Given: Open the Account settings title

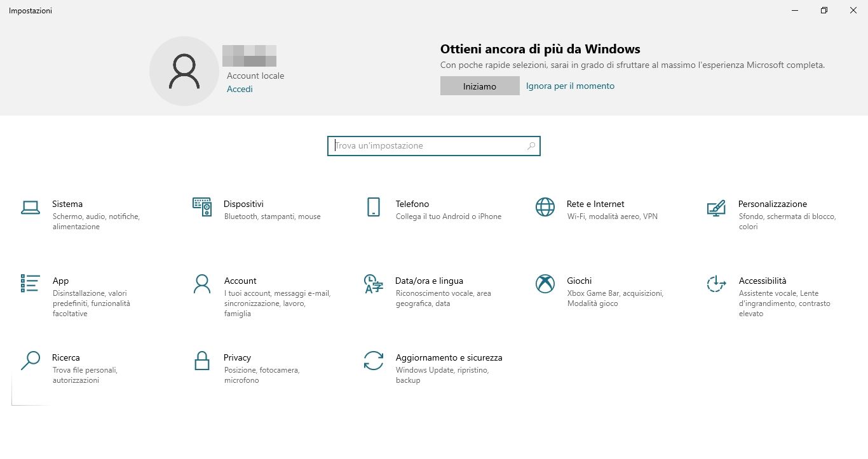Looking at the screenshot, I should click(240, 281).
